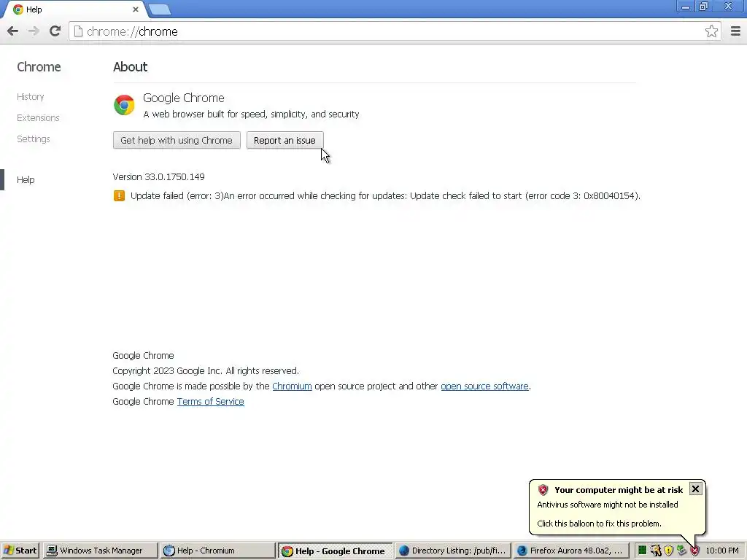Open Extensions from the sidebar
Screen dimensions: 747x560
(38, 117)
